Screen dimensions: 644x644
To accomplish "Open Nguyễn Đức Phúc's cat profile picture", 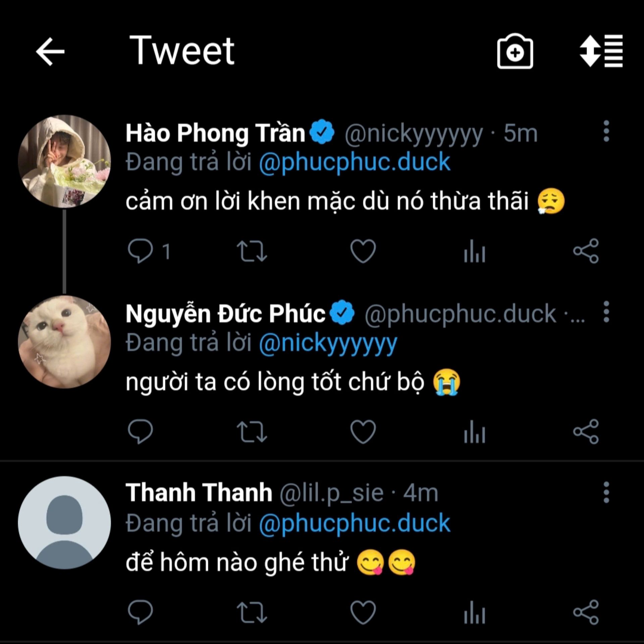I will click(64, 342).
